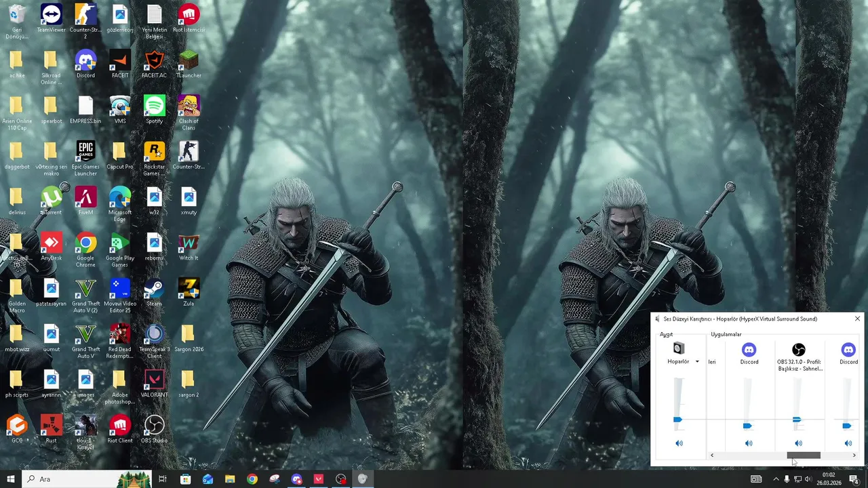Select the Sargon 2026 folder

(x=189, y=338)
